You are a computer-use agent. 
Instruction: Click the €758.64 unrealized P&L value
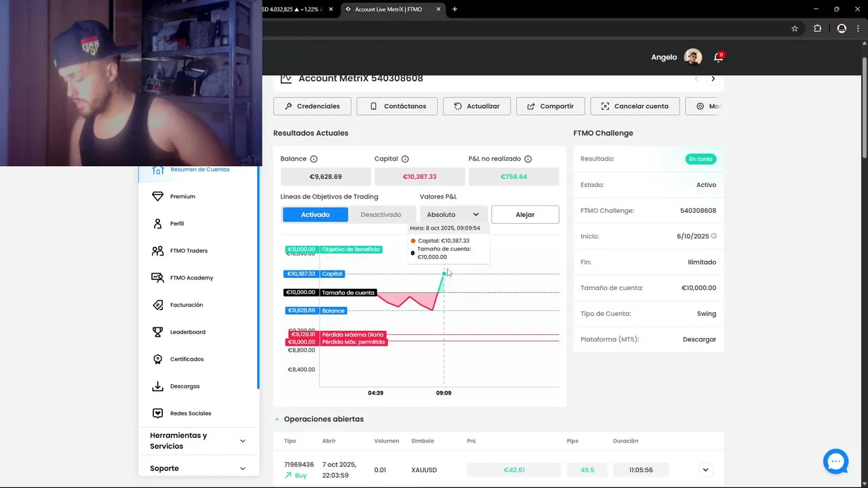coord(514,177)
